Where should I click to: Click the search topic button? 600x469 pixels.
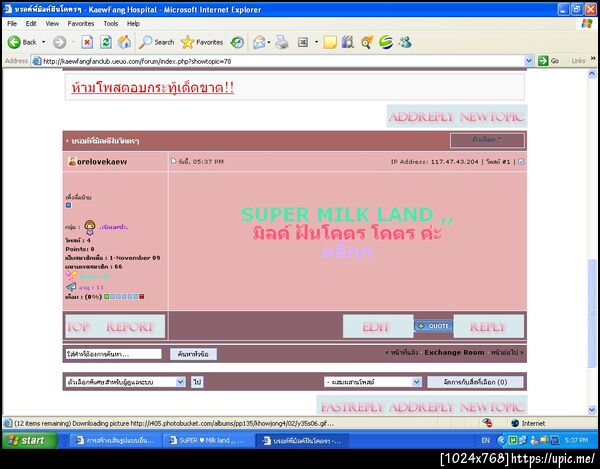[193, 354]
